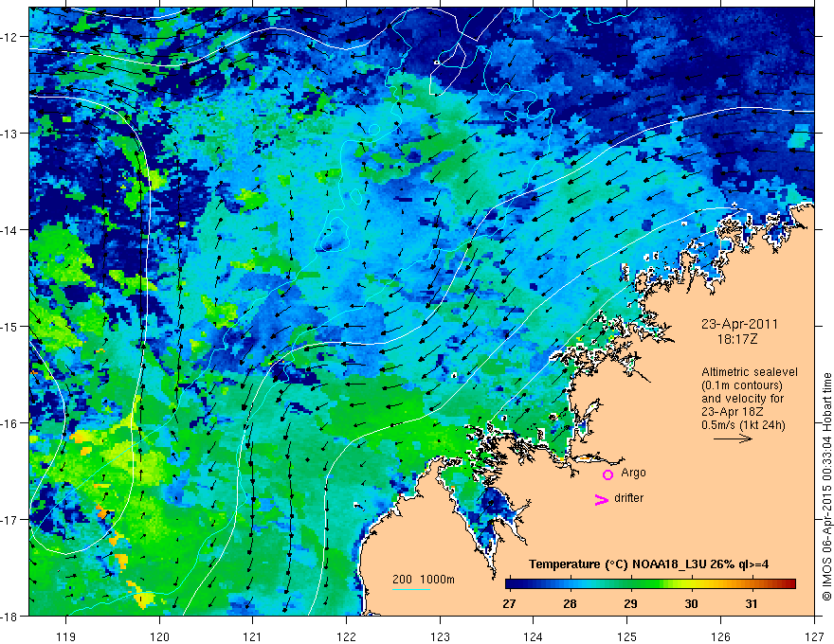834x644 pixels.
Task: Click longitude axis label 125
Action: coord(627,636)
